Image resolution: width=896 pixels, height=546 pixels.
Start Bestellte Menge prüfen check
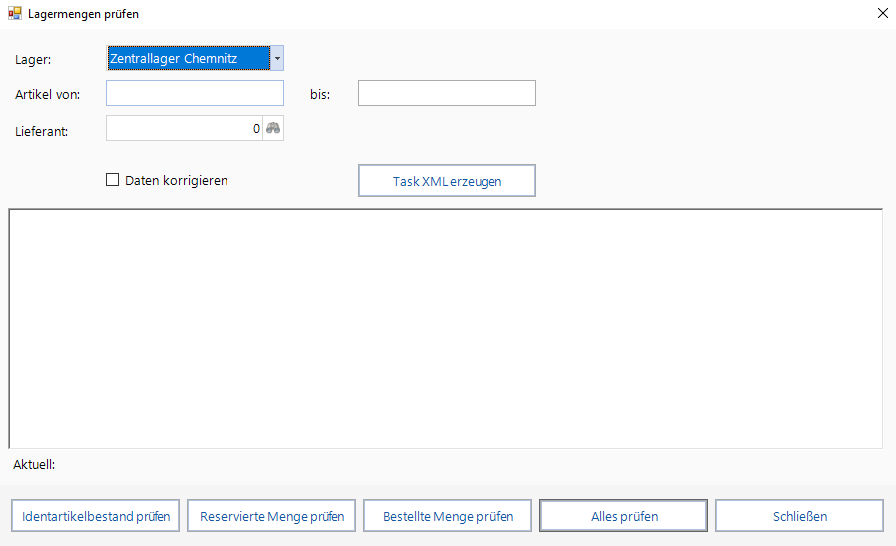click(448, 516)
